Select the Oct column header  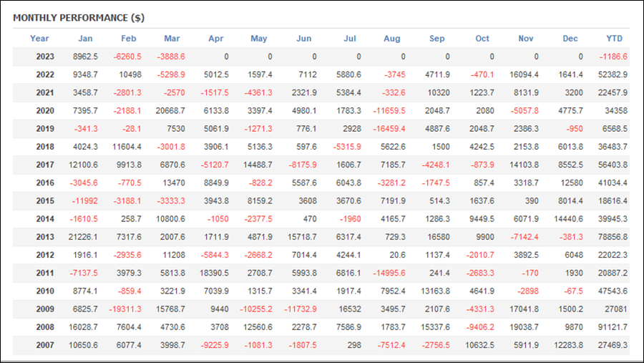pyautogui.click(x=482, y=38)
